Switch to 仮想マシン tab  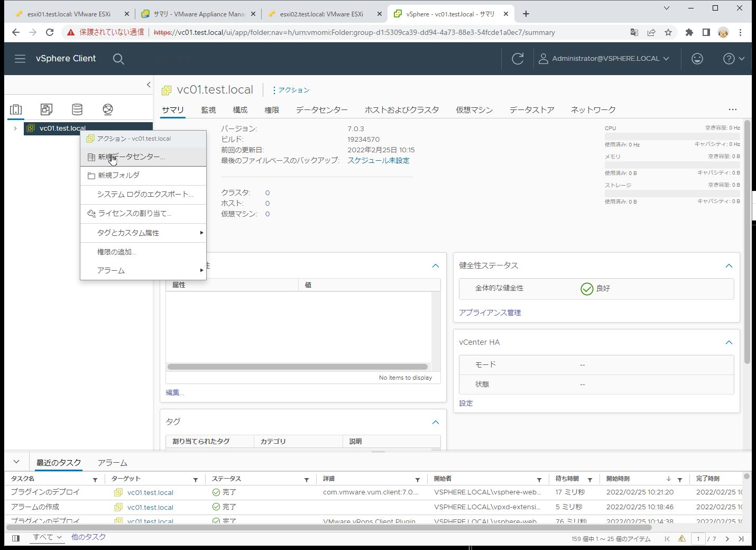pyautogui.click(x=474, y=109)
